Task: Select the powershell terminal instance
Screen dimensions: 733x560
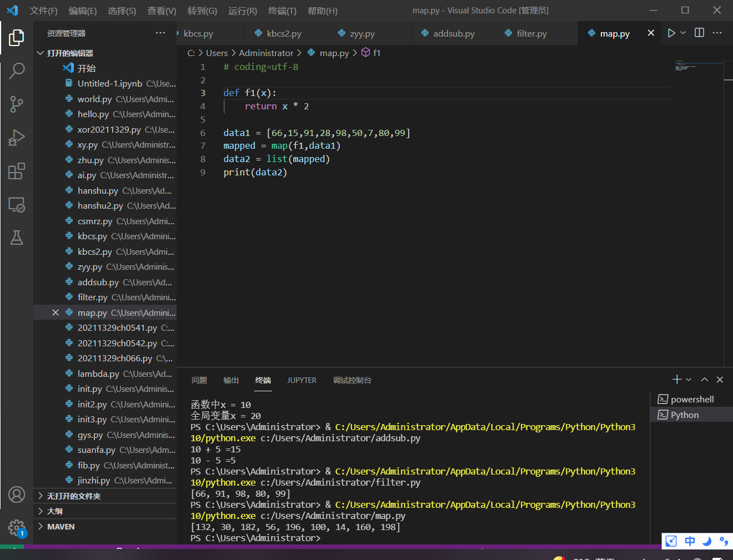Action: (x=692, y=400)
